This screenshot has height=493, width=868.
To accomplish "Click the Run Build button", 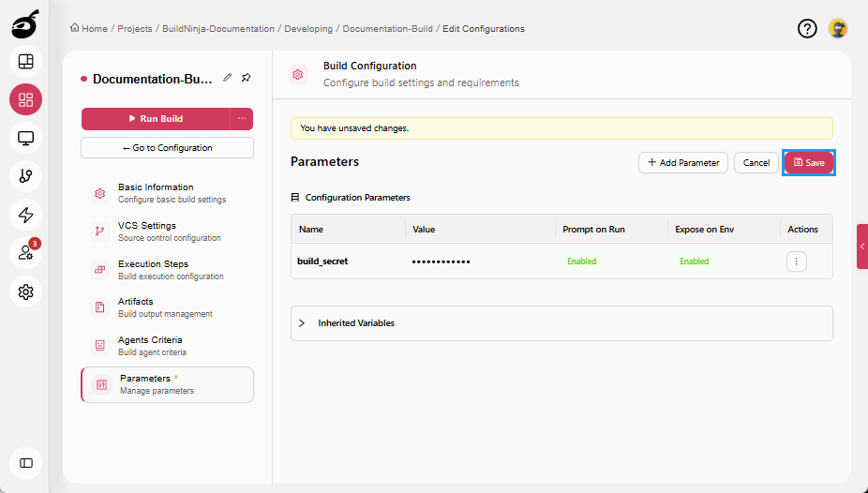I will [x=156, y=118].
